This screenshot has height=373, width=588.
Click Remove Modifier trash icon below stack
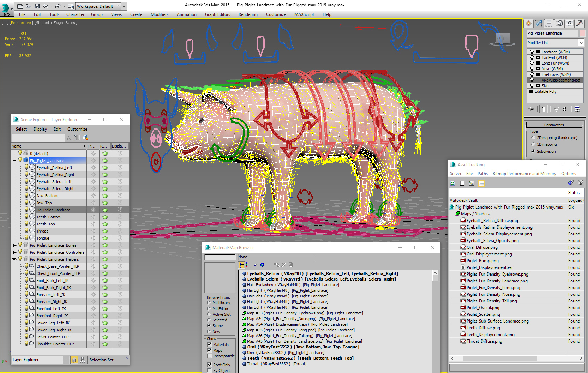564,109
